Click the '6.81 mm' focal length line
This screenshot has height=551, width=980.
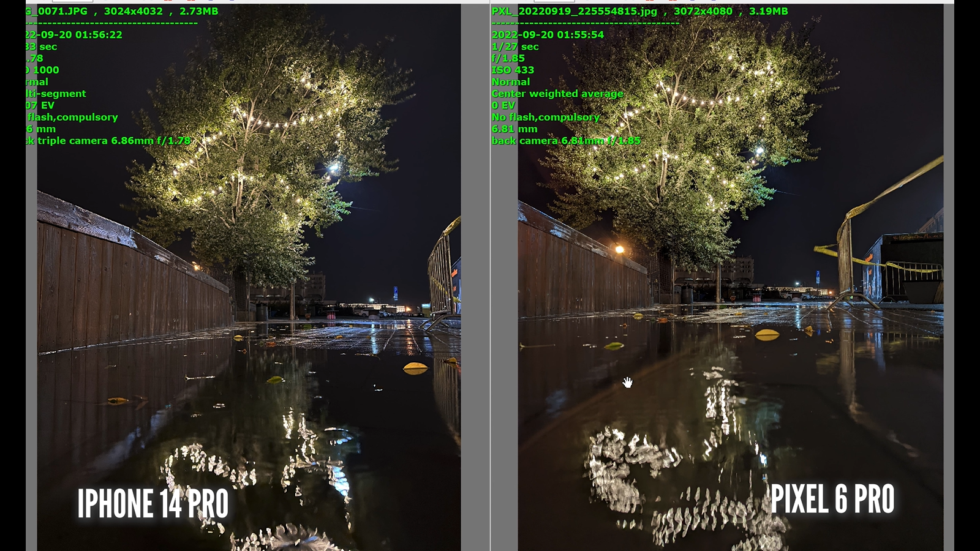514,129
